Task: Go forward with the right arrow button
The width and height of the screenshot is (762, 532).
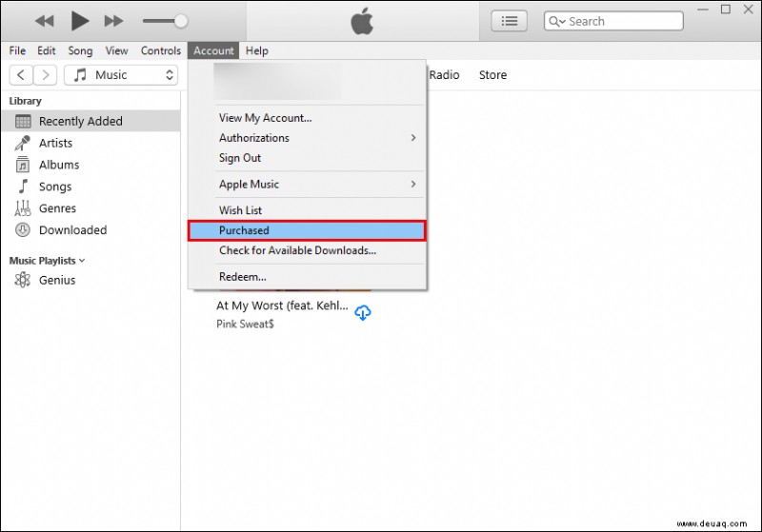Action: pyautogui.click(x=45, y=75)
